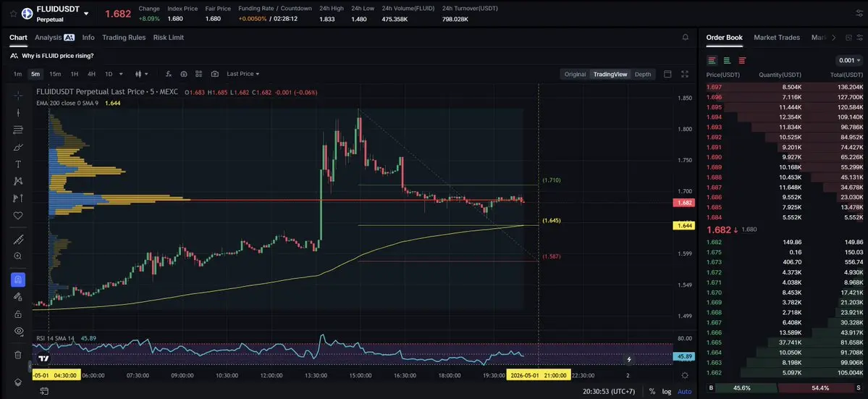
Task: Select the Text annotation tool
Action: 18,164
